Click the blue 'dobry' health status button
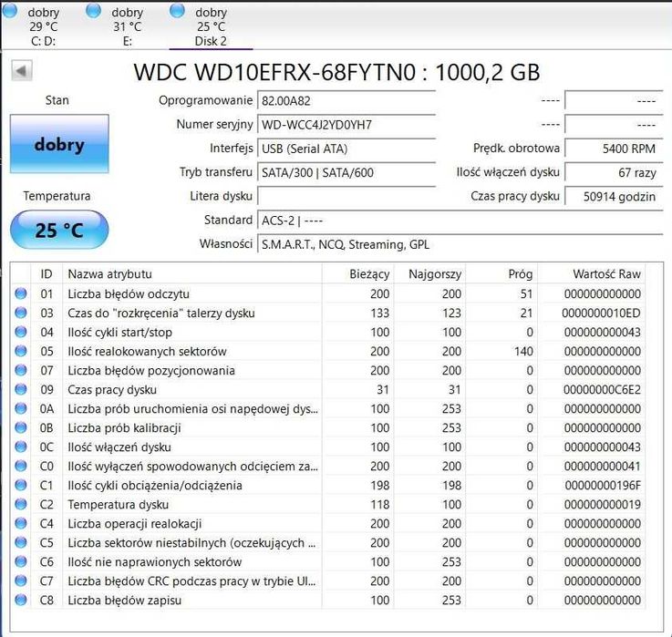This screenshot has height=637, width=672. [x=59, y=144]
